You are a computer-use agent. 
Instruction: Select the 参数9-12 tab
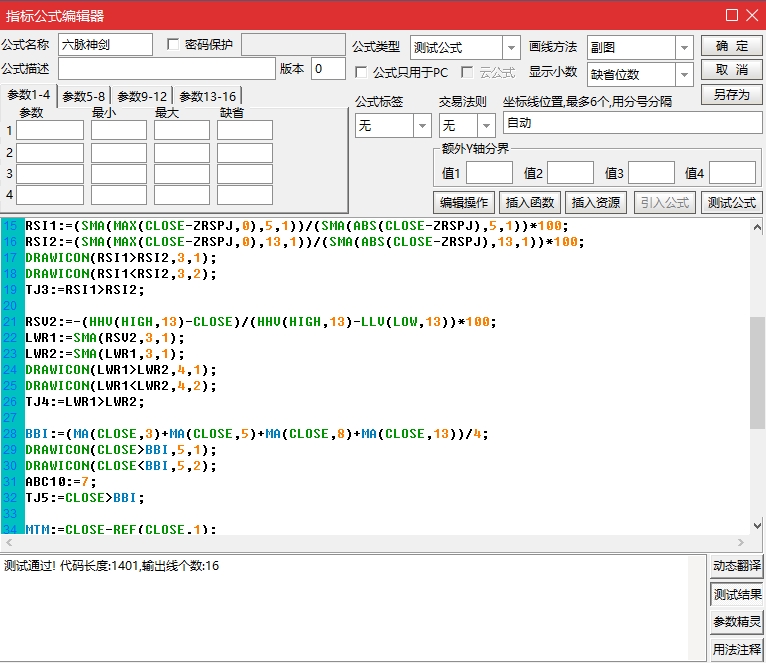tap(142, 96)
